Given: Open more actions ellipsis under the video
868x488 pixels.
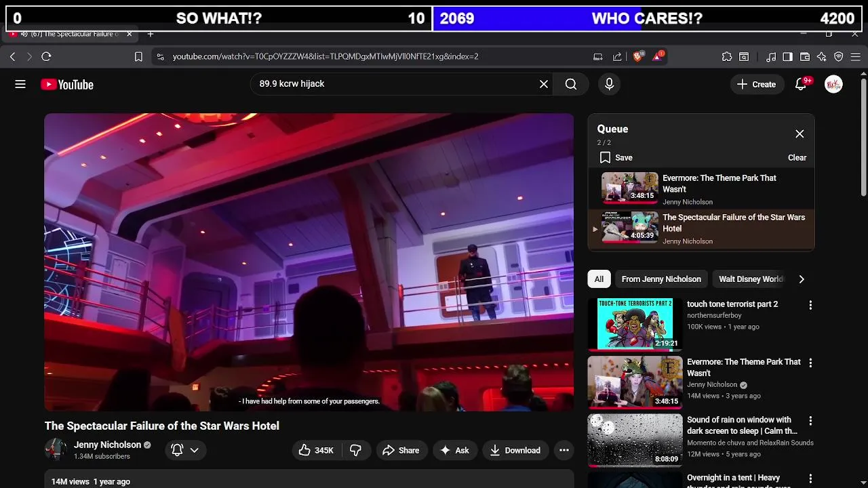Looking at the screenshot, I should click(564, 450).
